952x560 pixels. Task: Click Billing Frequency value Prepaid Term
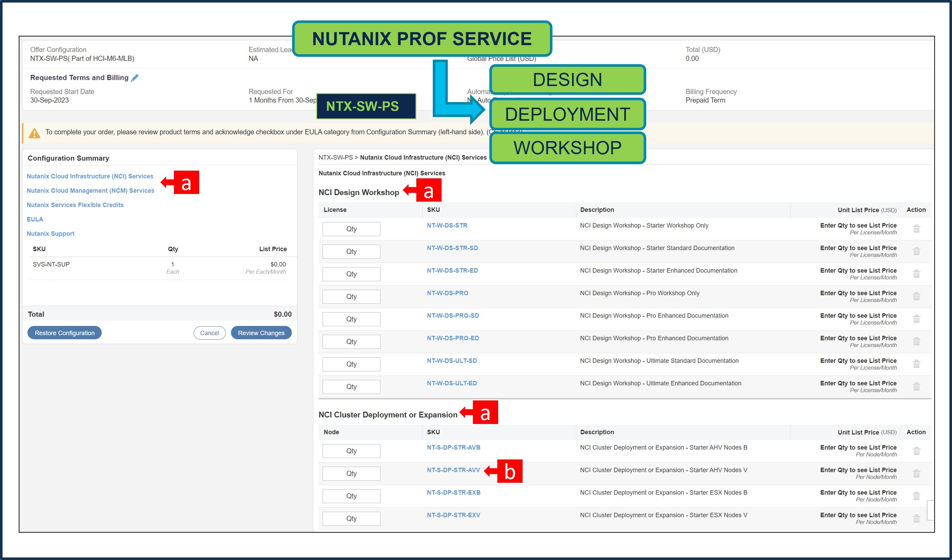(x=705, y=101)
